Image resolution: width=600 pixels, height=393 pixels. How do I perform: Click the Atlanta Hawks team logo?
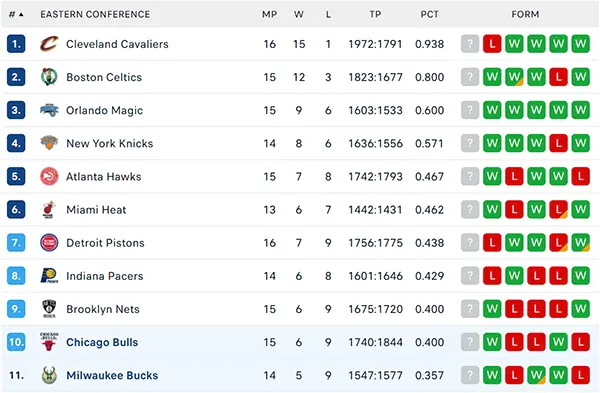tap(49, 176)
